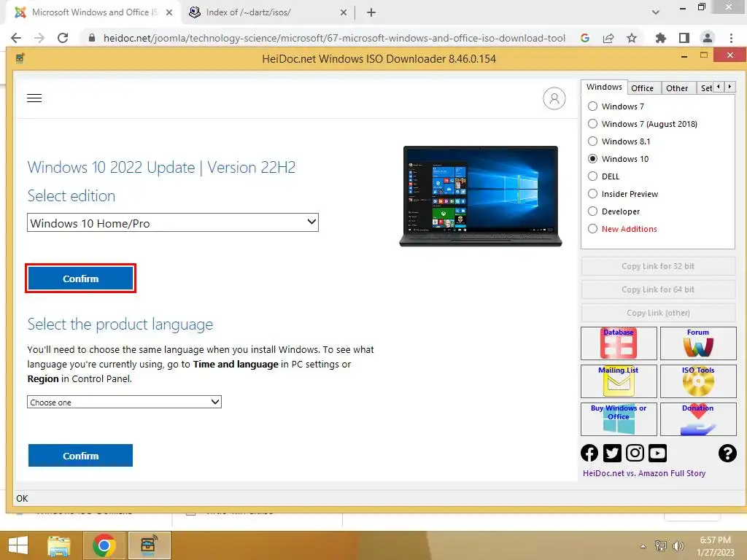This screenshot has height=560, width=747.
Task: Open HeiDoc.net vs. Amazon Full Story link
Action: pyautogui.click(x=643, y=473)
